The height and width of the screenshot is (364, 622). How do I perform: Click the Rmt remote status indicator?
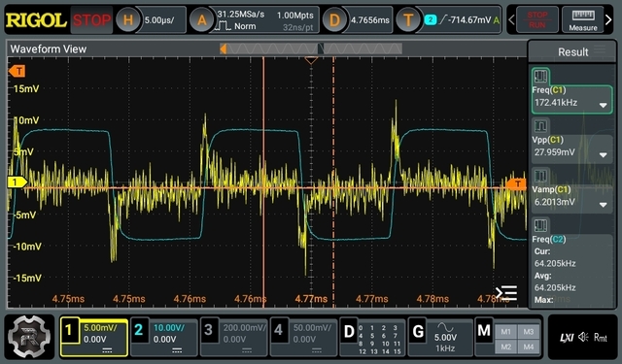point(601,338)
